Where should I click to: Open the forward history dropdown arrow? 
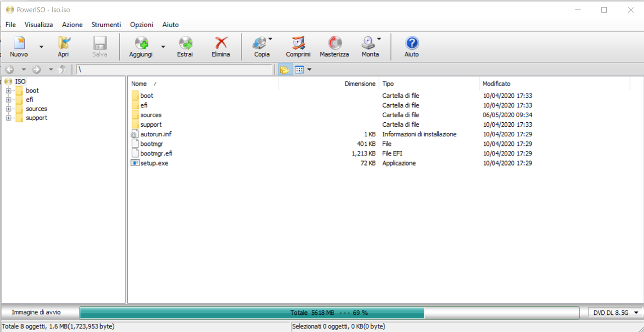tap(50, 69)
